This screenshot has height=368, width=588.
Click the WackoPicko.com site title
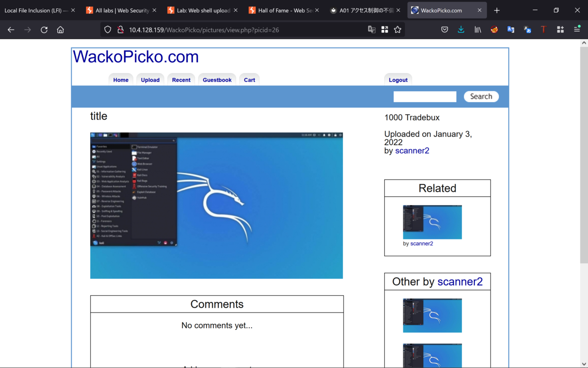136,57
